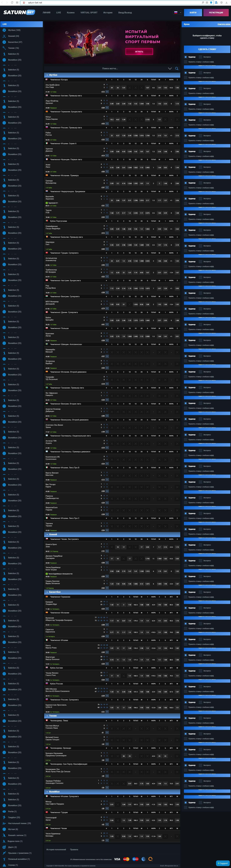The image size is (231, 868).
Task: Choose the Хоккей с мячом (1) icon
Action: [x=4, y=835]
